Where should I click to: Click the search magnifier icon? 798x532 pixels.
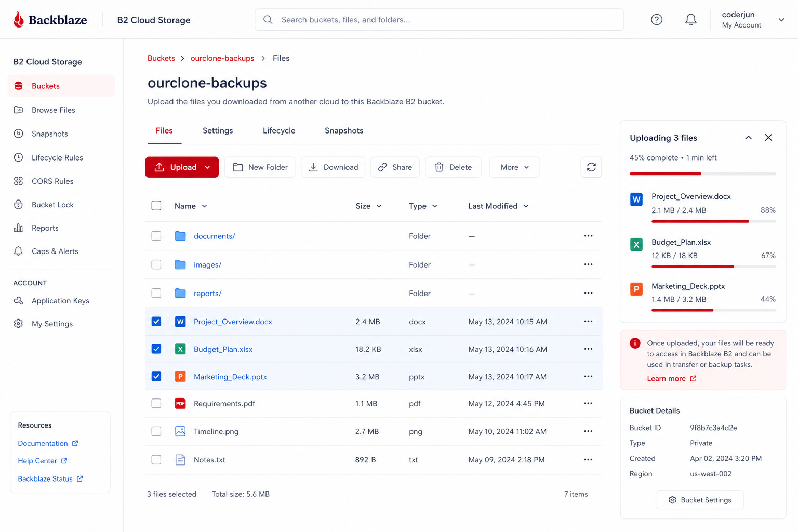(x=268, y=20)
